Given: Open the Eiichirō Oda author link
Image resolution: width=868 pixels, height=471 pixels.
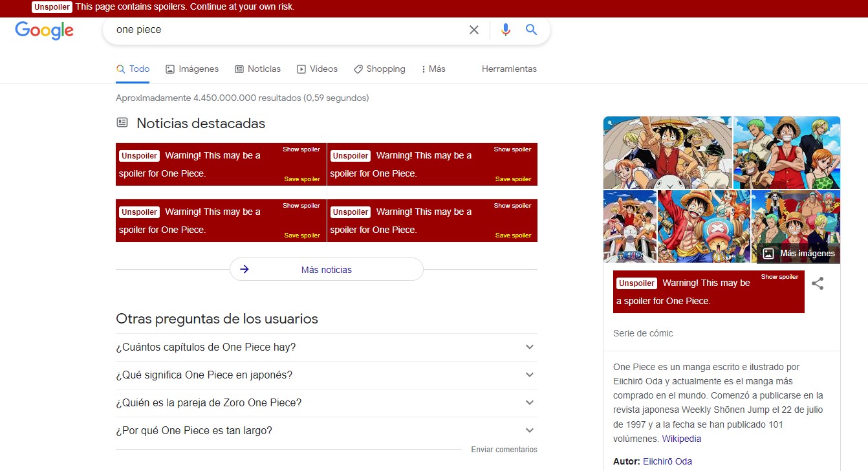Looking at the screenshot, I should tap(667, 461).
